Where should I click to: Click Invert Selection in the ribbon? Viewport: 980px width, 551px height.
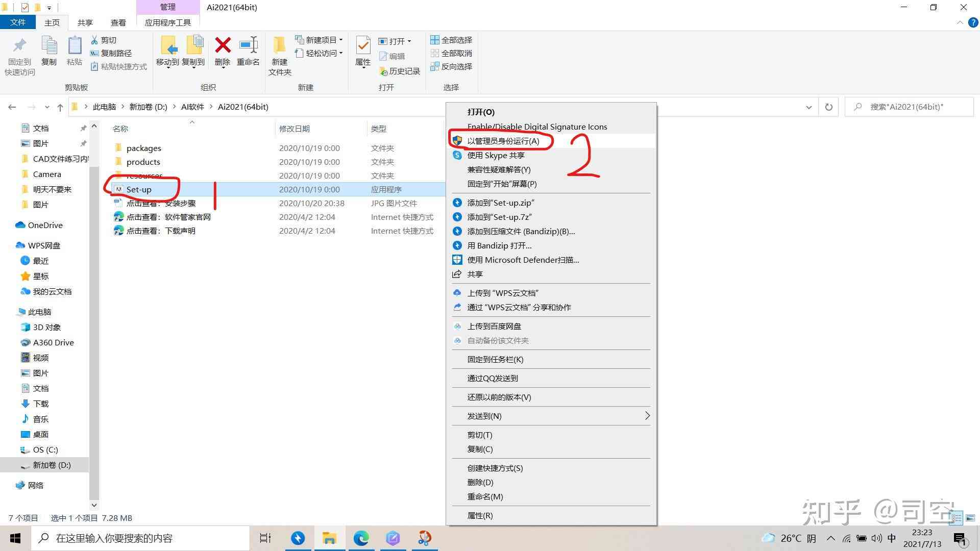[451, 66]
